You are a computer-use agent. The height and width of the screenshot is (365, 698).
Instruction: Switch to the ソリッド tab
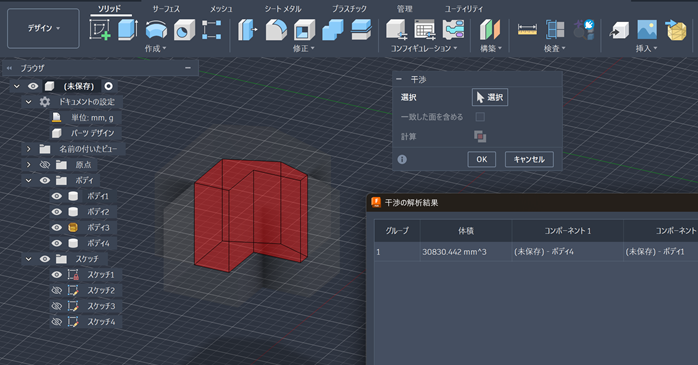pyautogui.click(x=109, y=9)
